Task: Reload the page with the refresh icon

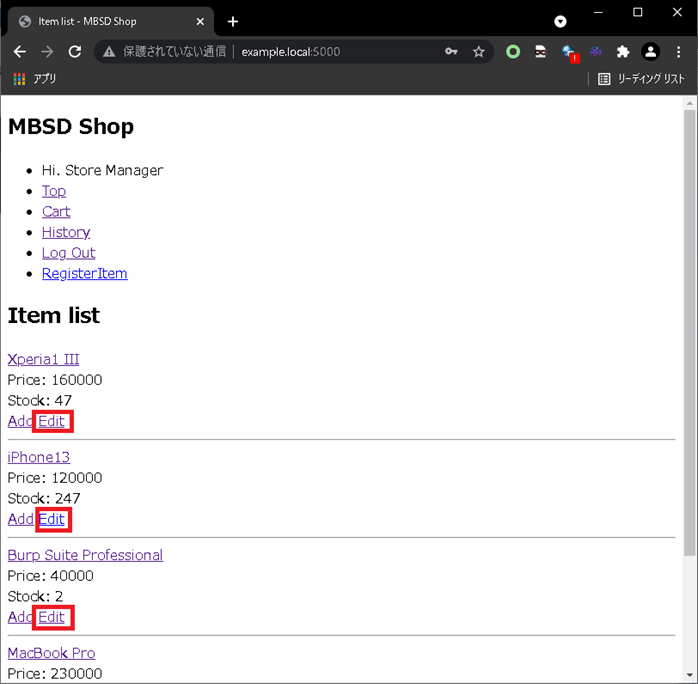Action: tap(75, 52)
